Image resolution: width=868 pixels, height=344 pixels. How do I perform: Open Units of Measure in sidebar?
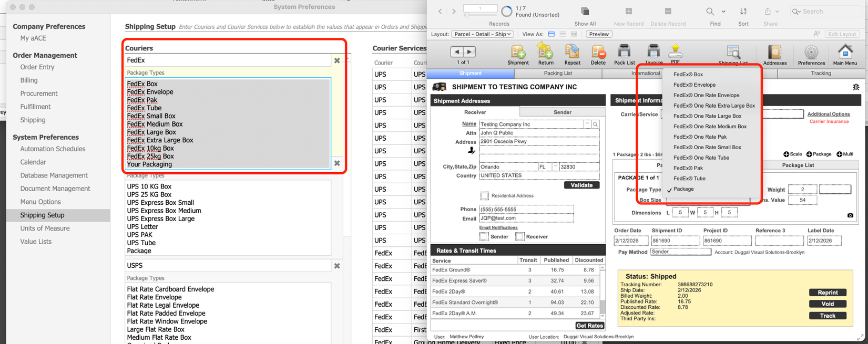point(45,228)
